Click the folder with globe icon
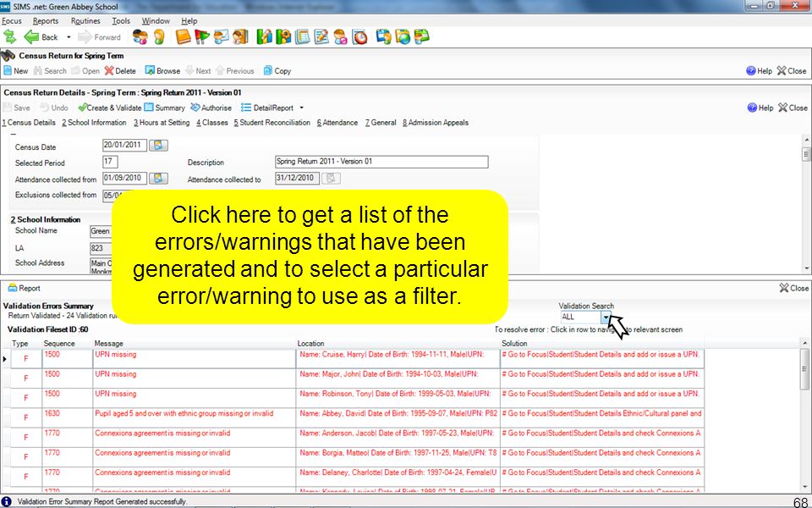Viewport: 812px width, 508px height. tap(403, 36)
